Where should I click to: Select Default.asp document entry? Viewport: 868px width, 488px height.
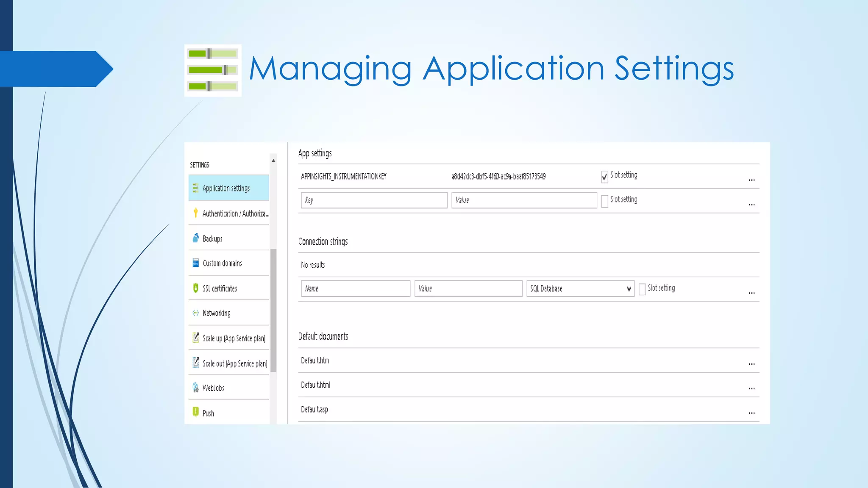pyautogui.click(x=314, y=410)
